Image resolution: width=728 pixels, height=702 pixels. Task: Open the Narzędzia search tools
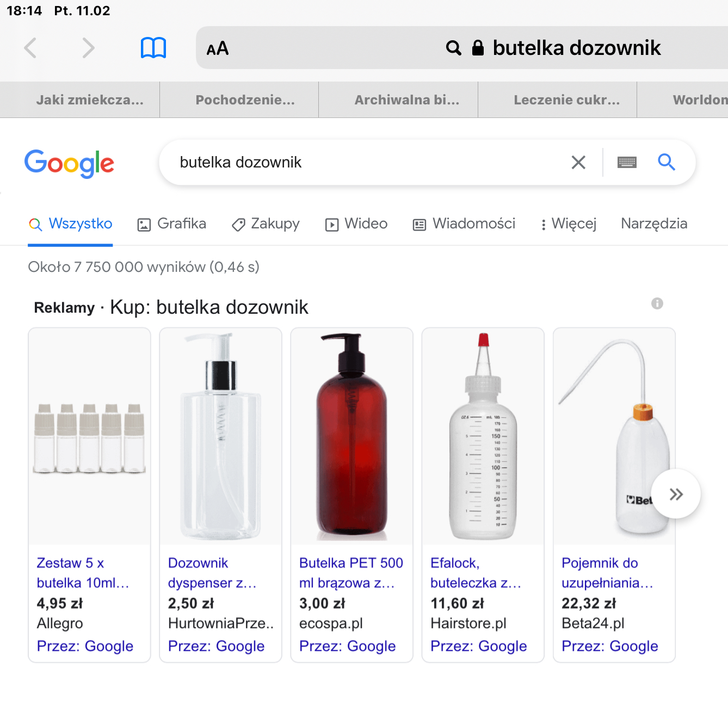[x=654, y=224]
